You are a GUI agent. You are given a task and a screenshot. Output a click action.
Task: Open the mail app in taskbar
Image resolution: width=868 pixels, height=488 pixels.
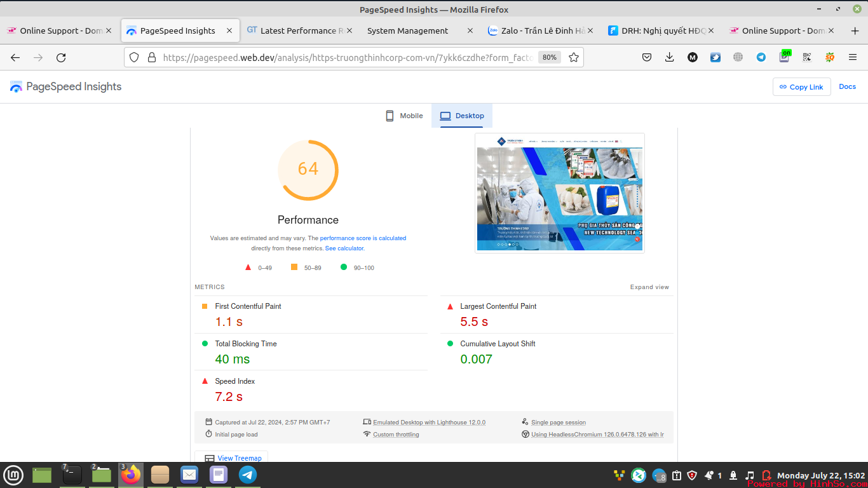pyautogui.click(x=189, y=475)
